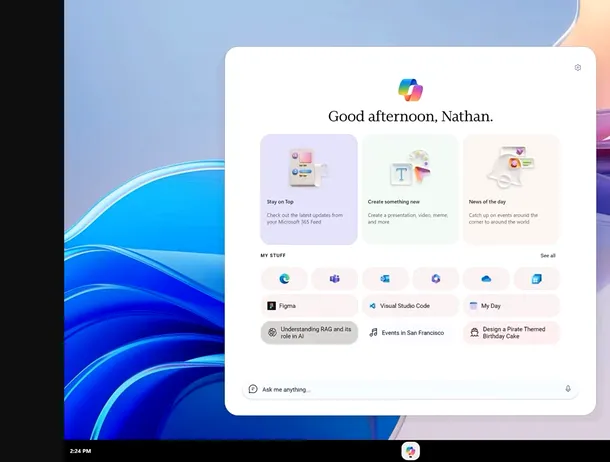Open Events in San Francisco item
610x462 pixels.
click(x=410, y=332)
